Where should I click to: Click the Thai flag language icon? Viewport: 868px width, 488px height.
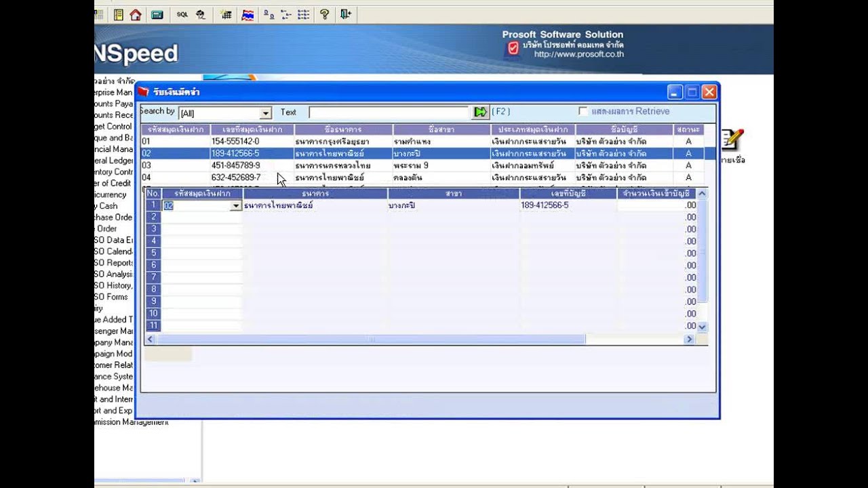[248, 14]
